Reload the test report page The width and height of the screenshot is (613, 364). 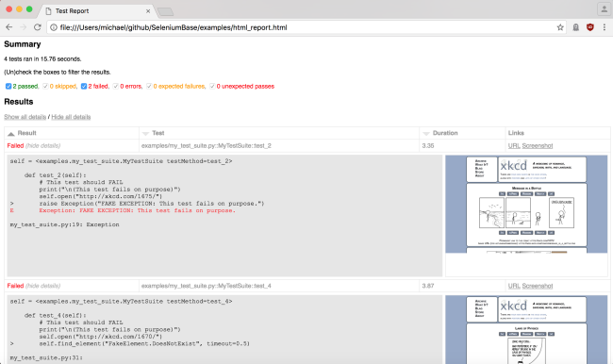point(37,27)
